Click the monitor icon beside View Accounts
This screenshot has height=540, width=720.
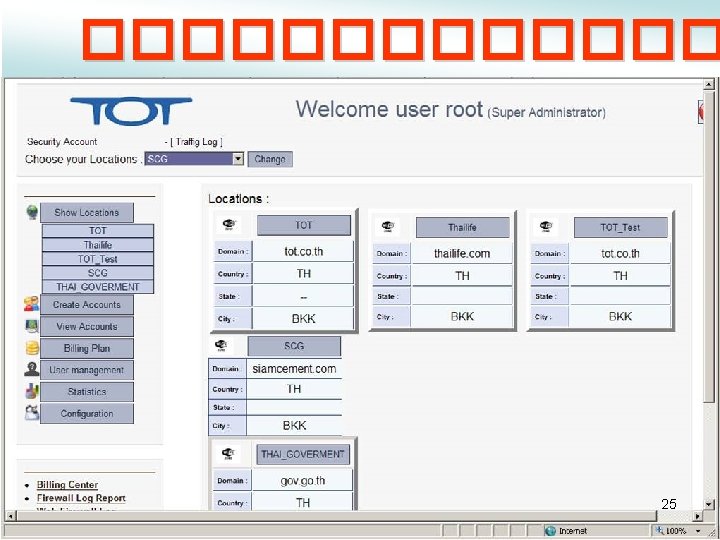coord(32,326)
